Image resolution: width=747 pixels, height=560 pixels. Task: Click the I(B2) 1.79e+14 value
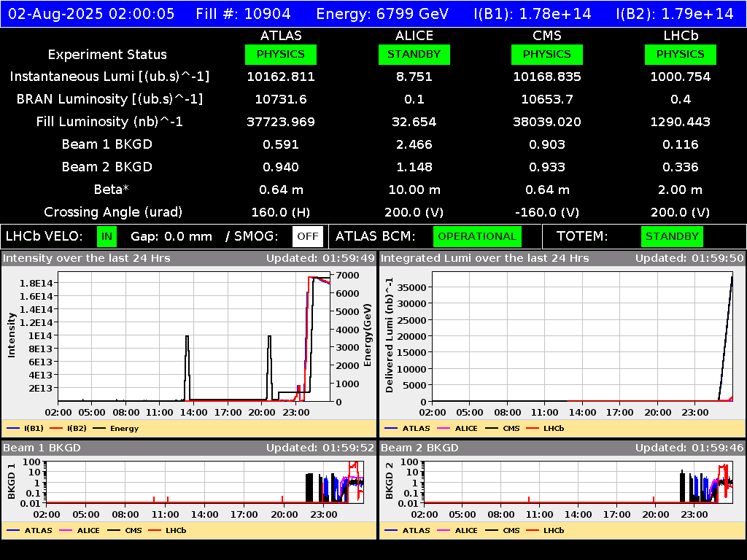[x=675, y=14]
